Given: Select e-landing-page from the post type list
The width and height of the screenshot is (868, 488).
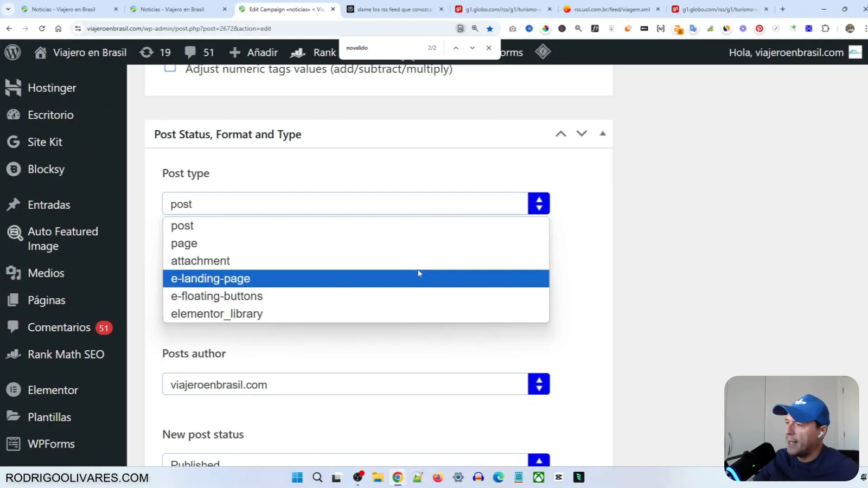Looking at the screenshot, I should (x=210, y=278).
